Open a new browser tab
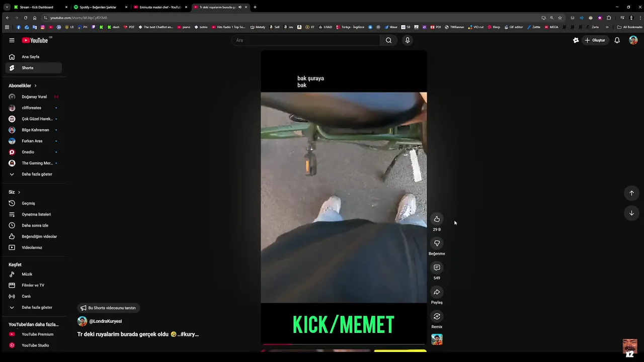Viewport: 644px width, 362px height. pyautogui.click(x=255, y=7)
